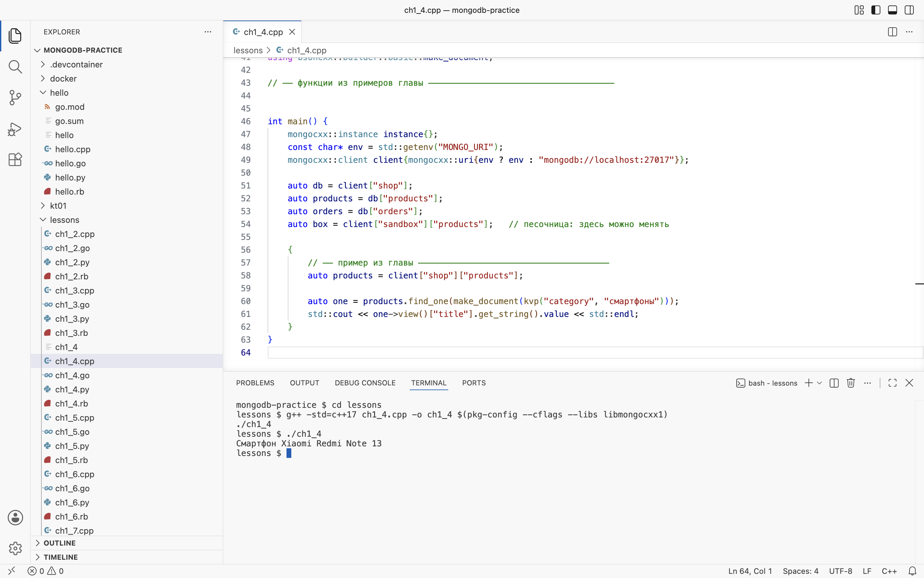Change language mode C++ in status bar
The width and height of the screenshot is (924, 578).
point(889,571)
